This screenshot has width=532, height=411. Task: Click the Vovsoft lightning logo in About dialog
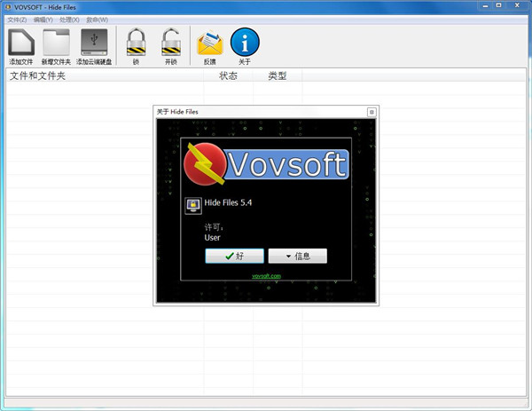[205, 164]
